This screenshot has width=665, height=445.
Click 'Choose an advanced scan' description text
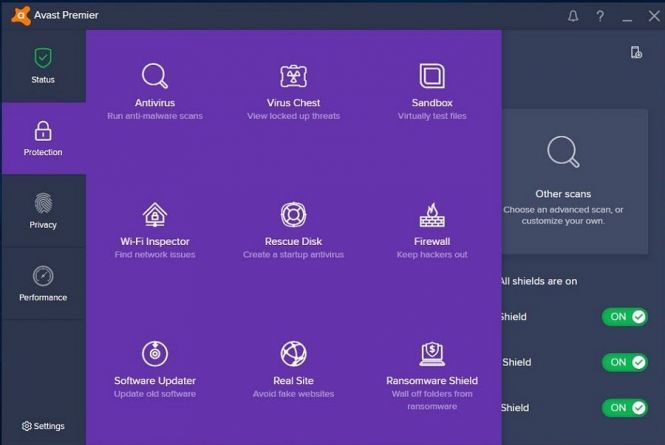point(563,215)
